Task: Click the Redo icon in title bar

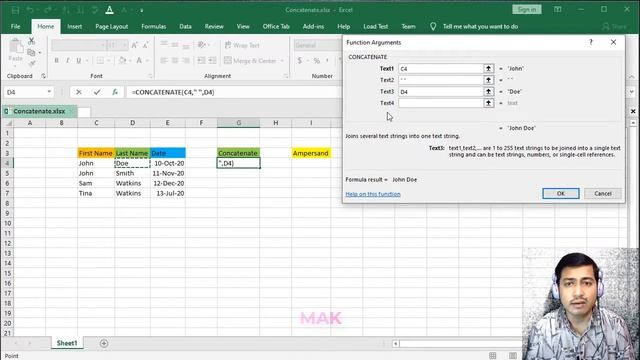Action: [x=48, y=10]
